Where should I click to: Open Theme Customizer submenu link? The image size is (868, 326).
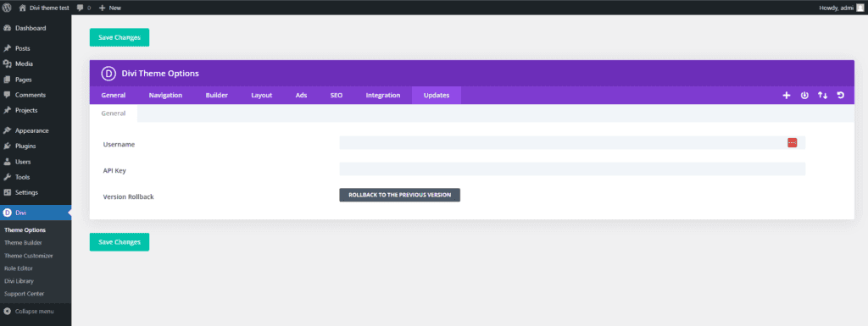click(x=28, y=256)
